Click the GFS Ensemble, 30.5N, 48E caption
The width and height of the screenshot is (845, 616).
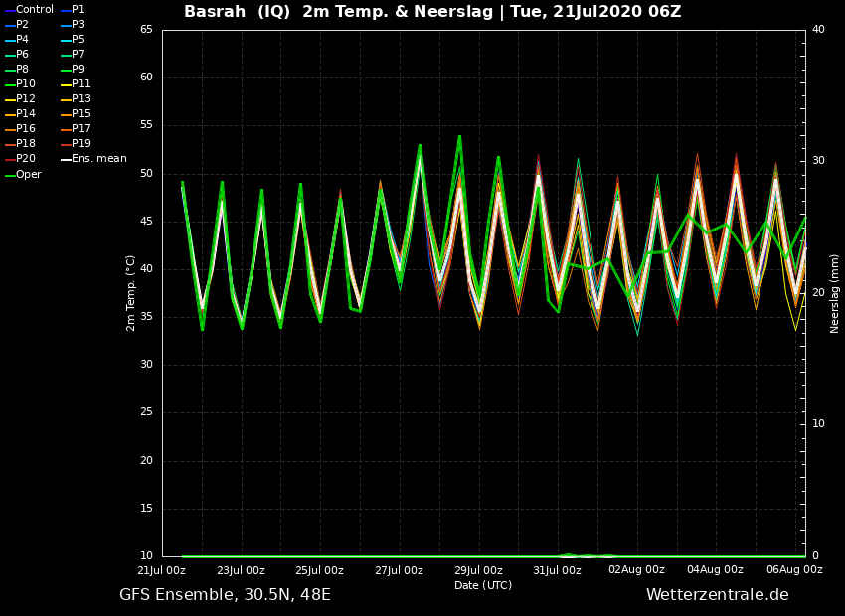226,595
